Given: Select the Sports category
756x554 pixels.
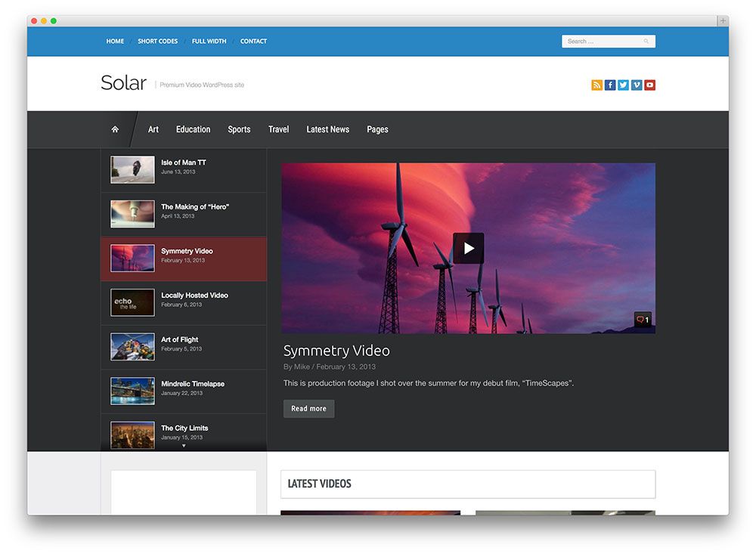Looking at the screenshot, I should point(239,129).
